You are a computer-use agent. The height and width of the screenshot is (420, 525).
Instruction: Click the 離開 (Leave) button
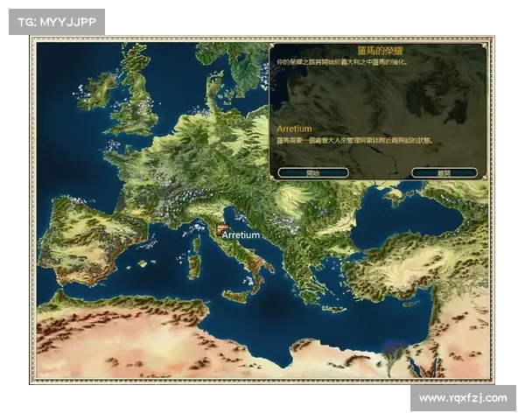point(444,173)
